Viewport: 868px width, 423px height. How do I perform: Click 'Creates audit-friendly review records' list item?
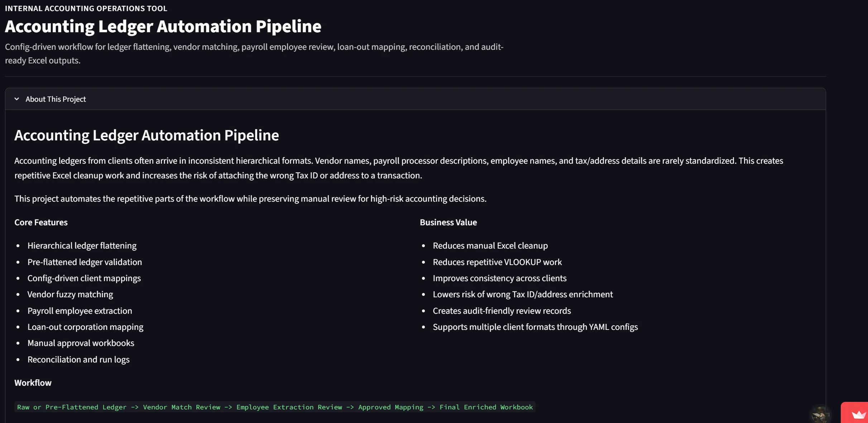[x=502, y=311]
